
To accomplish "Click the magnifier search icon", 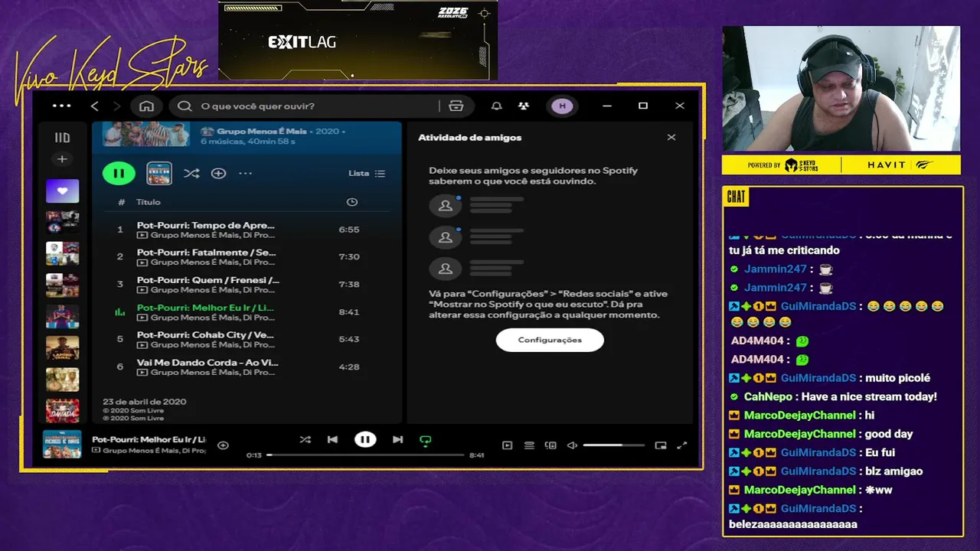I will click(x=185, y=106).
